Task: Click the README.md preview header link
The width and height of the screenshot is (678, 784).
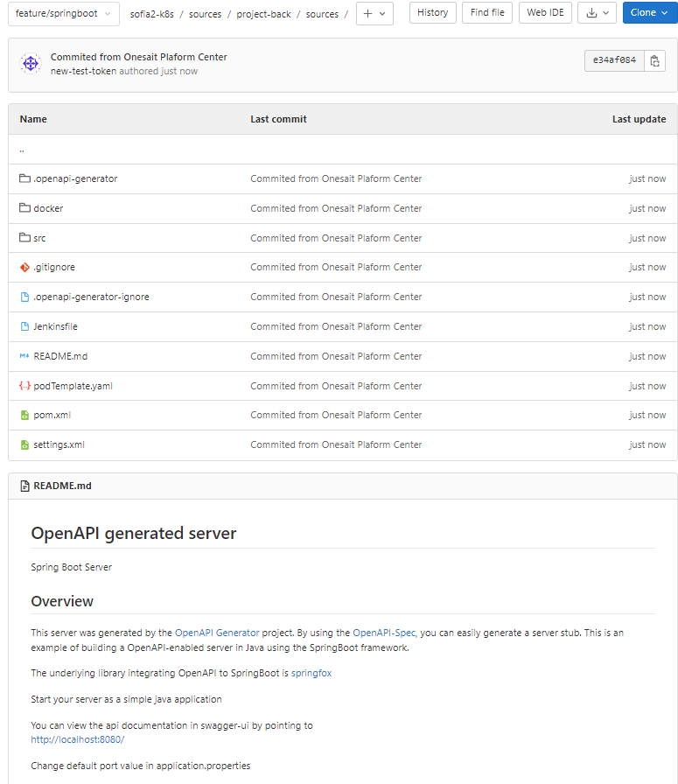Action: pos(62,486)
